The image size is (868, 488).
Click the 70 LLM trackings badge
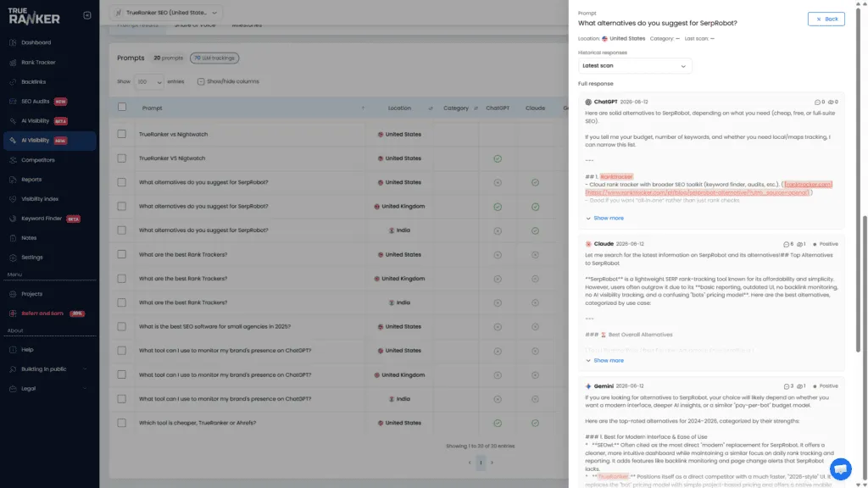tap(214, 58)
